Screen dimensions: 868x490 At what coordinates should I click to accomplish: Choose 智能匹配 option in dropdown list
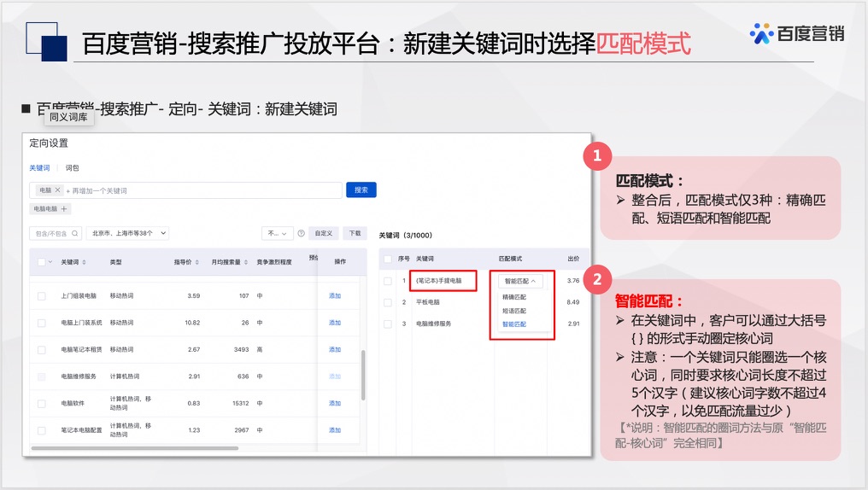[x=514, y=324]
